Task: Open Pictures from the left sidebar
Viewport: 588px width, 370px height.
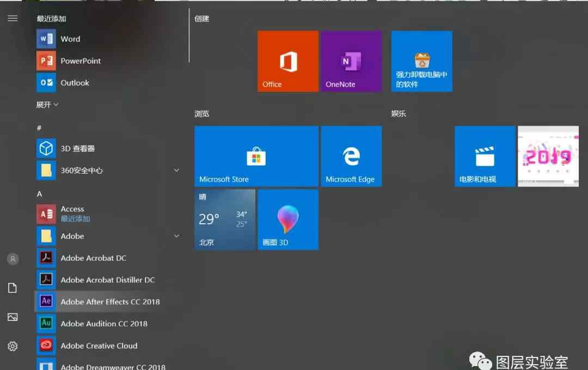Action: [x=13, y=317]
